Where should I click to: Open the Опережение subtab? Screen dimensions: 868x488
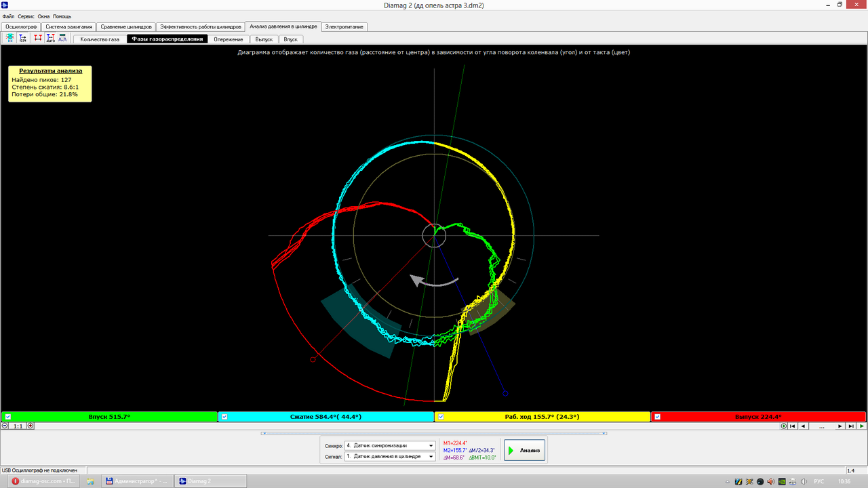click(x=228, y=39)
